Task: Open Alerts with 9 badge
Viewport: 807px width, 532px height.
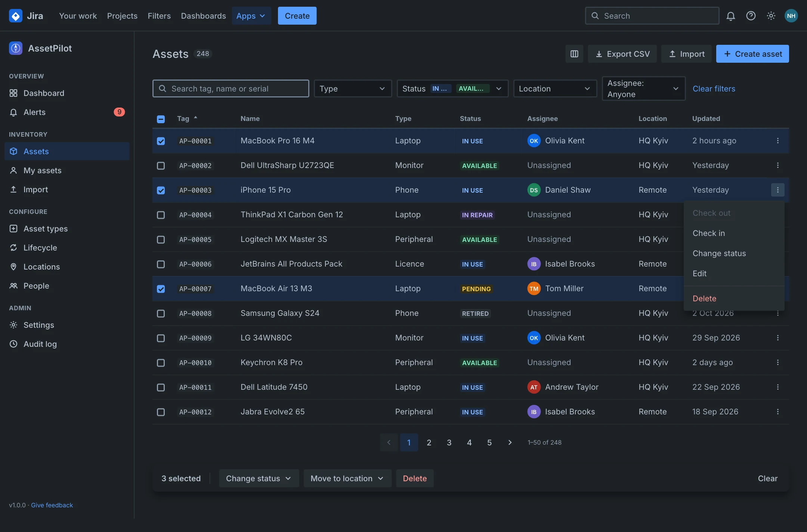Action: [67, 112]
